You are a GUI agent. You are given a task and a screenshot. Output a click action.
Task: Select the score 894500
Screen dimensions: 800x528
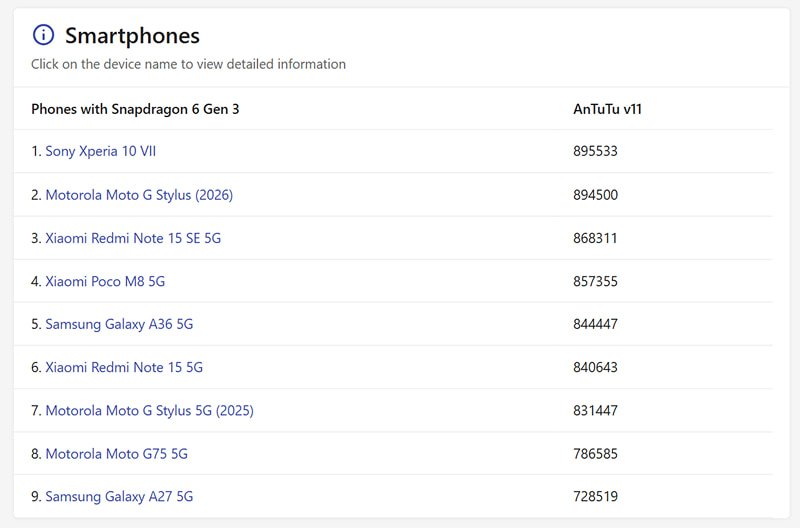pyautogui.click(x=595, y=195)
